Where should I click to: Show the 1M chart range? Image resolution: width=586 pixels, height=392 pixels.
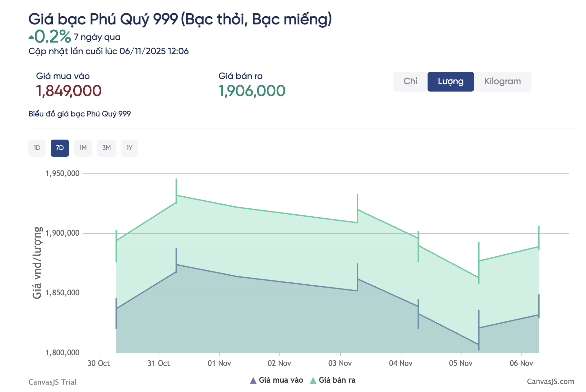[83, 148]
